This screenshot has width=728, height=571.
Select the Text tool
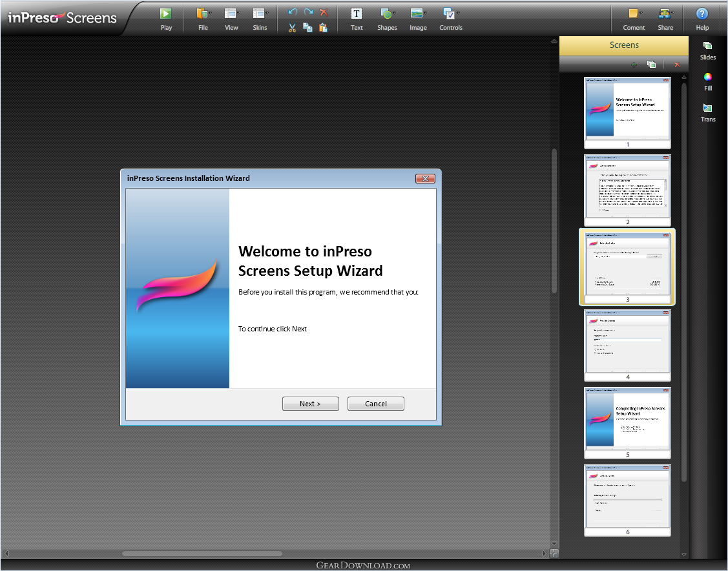point(357,19)
